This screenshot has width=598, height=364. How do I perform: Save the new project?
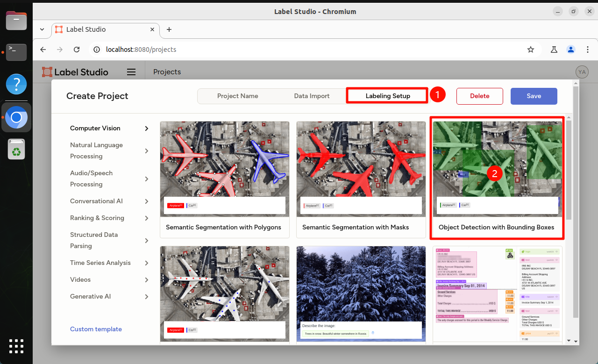534,96
